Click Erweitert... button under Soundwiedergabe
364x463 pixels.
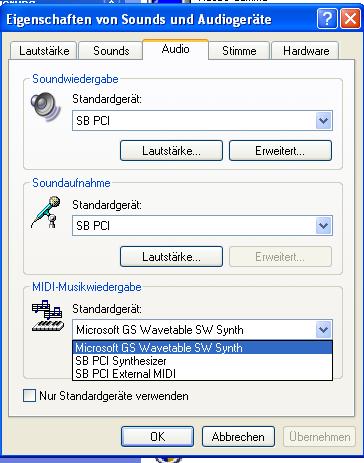pyautogui.click(x=280, y=151)
